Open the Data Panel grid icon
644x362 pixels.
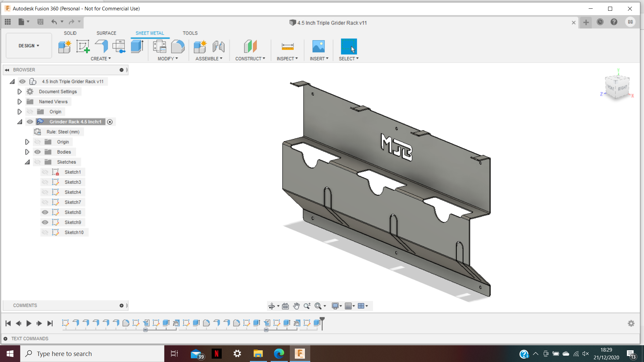coord(8,22)
